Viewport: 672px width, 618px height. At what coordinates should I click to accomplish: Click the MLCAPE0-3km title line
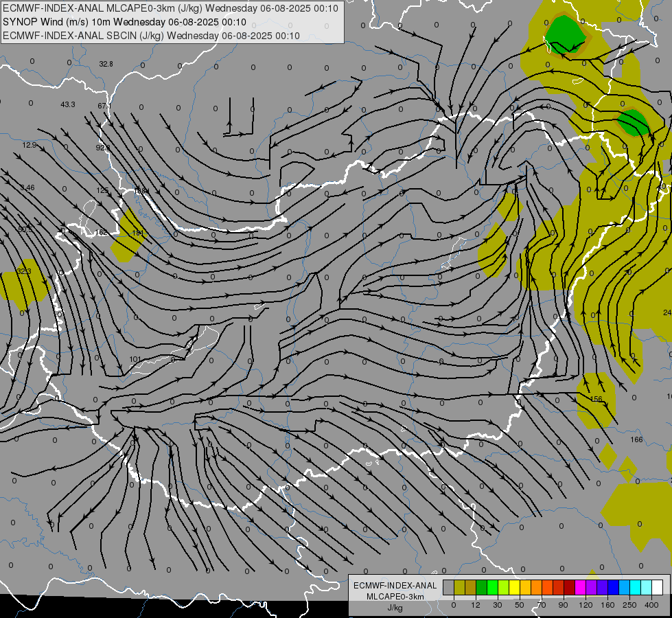[x=170, y=8]
